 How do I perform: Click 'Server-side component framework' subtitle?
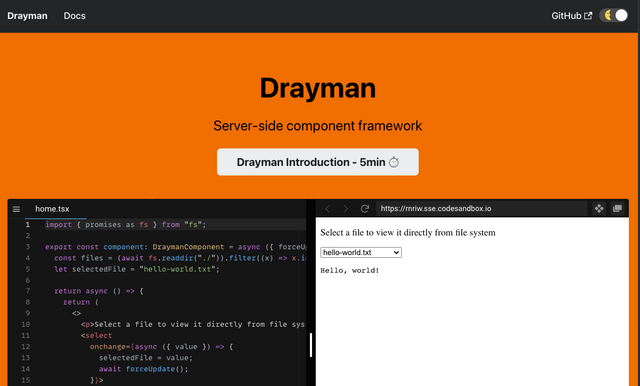coord(318,126)
